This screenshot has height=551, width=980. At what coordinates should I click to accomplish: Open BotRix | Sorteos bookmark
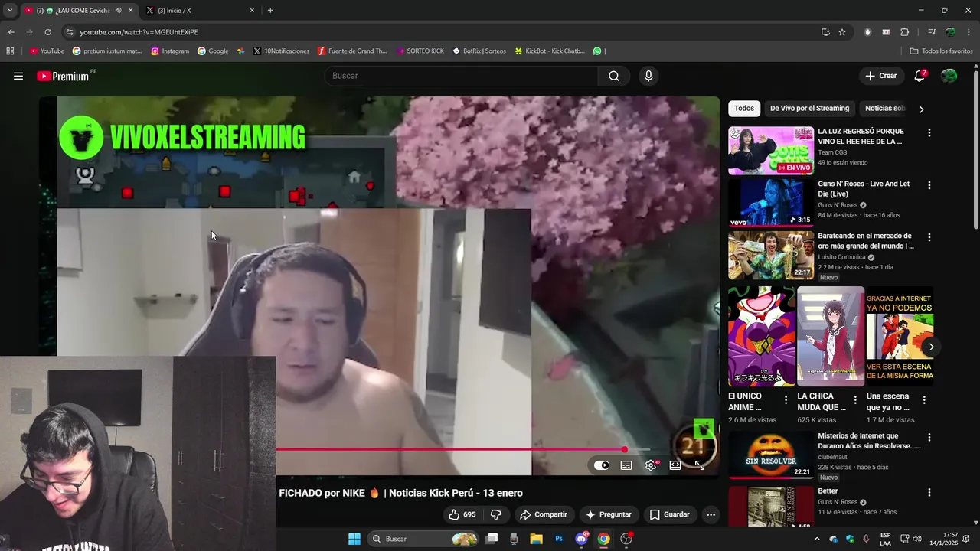[479, 51]
